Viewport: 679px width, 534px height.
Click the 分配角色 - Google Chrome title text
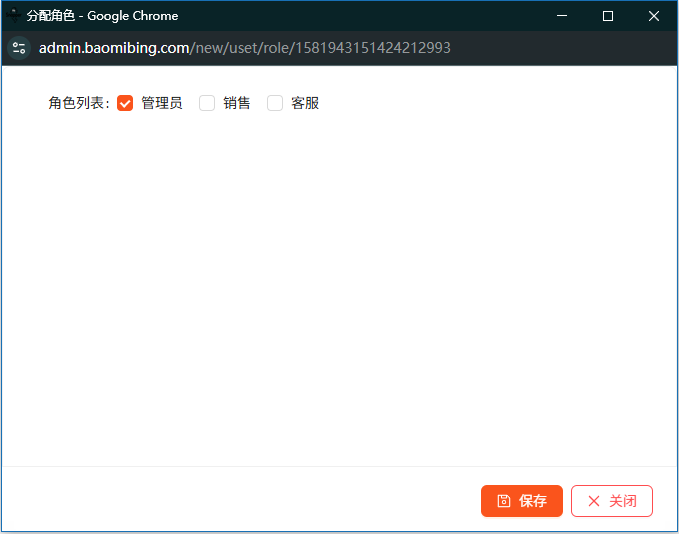(102, 16)
